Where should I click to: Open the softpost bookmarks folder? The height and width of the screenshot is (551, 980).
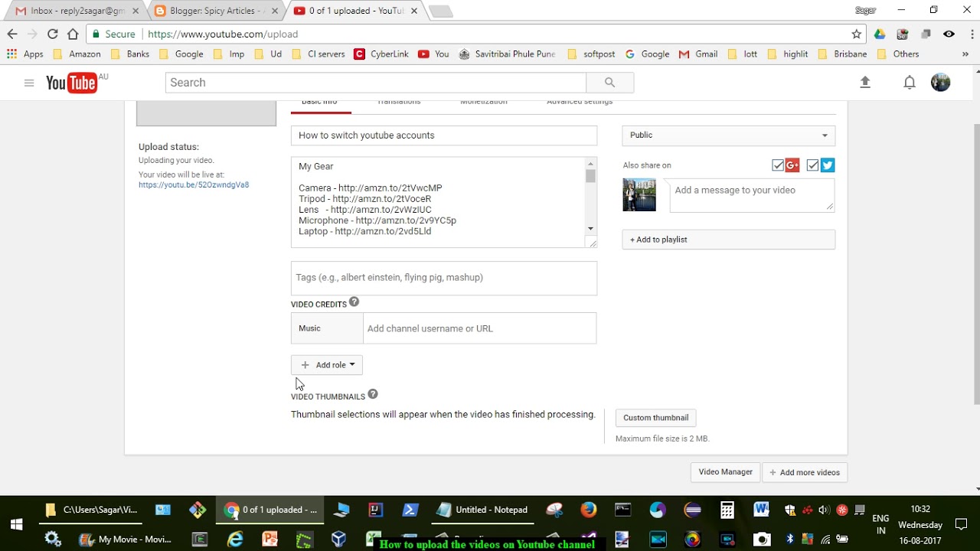(591, 54)
